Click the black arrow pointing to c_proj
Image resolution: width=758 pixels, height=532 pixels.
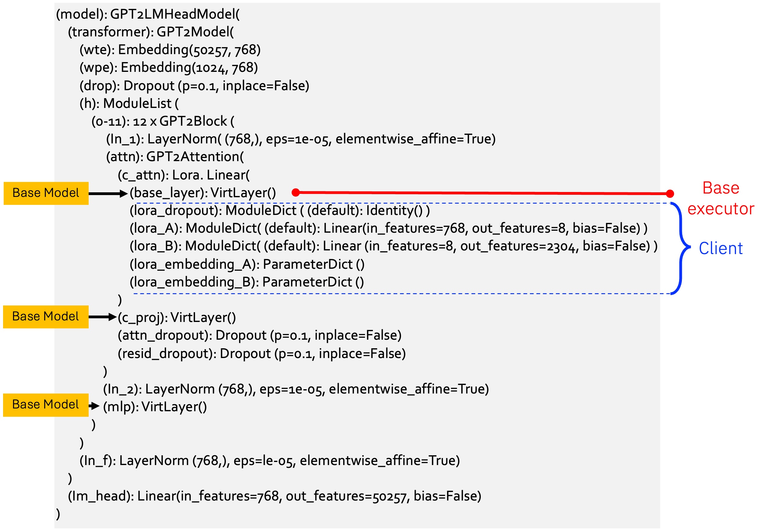(102, 317)
